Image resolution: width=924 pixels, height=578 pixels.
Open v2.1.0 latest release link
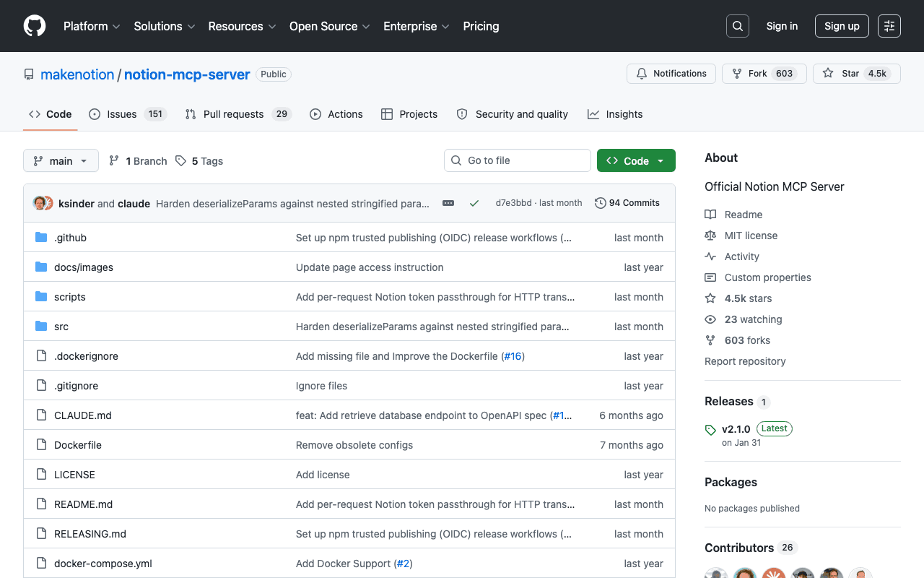click(736, 428)
